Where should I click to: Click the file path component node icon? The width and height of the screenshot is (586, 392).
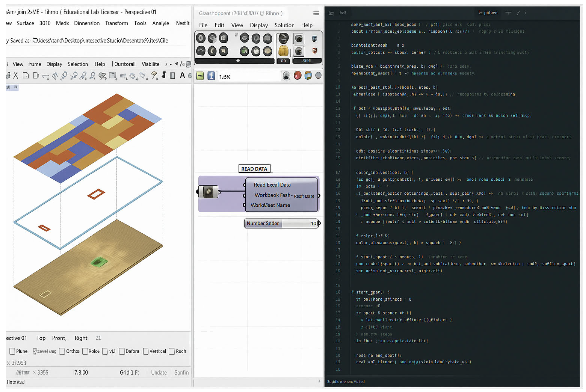(208, 192)
